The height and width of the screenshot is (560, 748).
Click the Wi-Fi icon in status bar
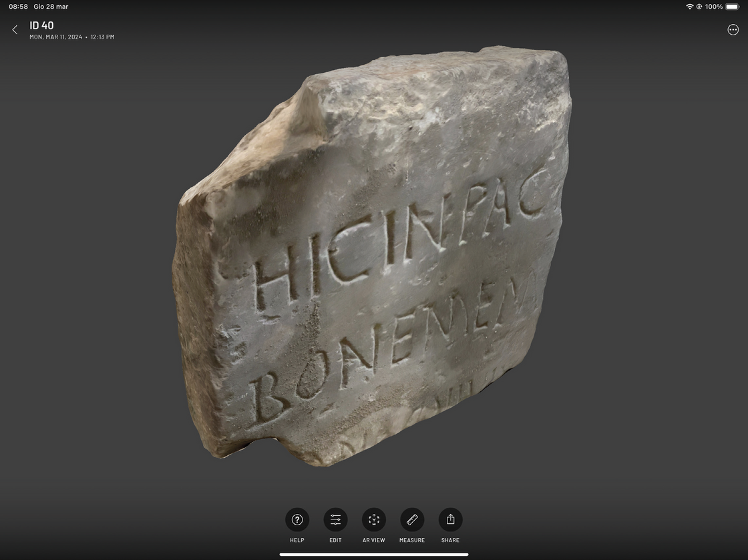coord(689,7)
